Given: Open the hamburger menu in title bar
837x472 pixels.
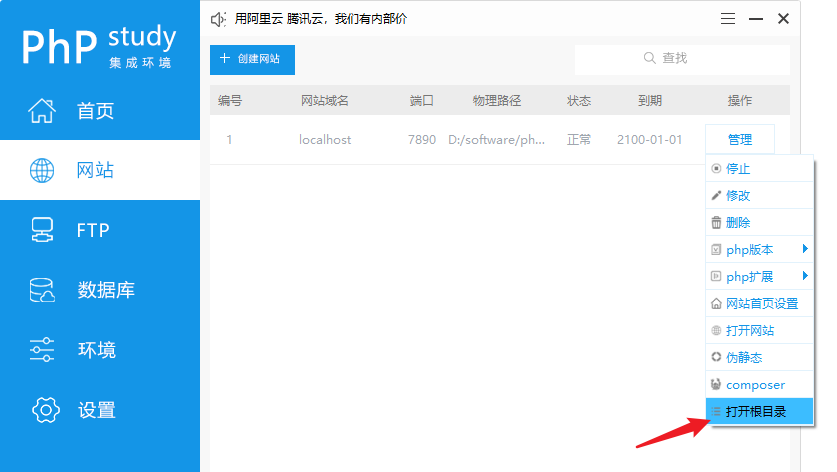Looking at the screenshot, I should coord(728,19).
